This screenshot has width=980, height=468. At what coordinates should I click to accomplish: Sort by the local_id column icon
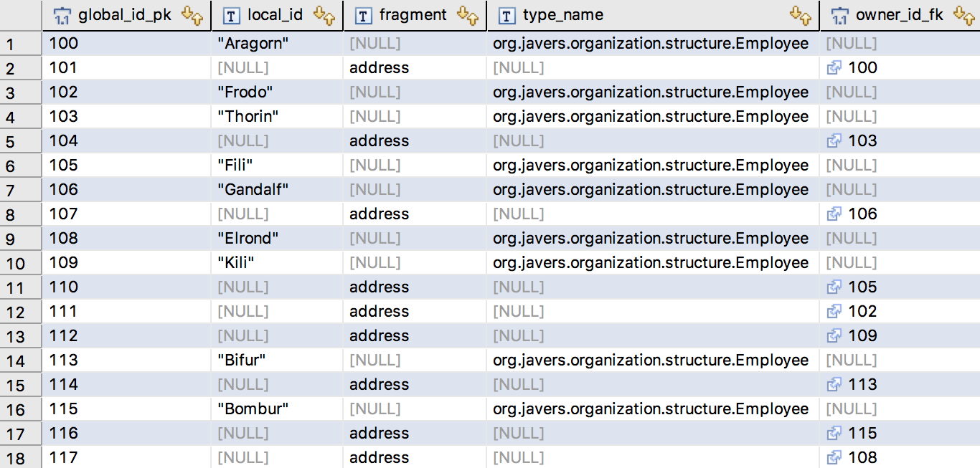point(324,15)
